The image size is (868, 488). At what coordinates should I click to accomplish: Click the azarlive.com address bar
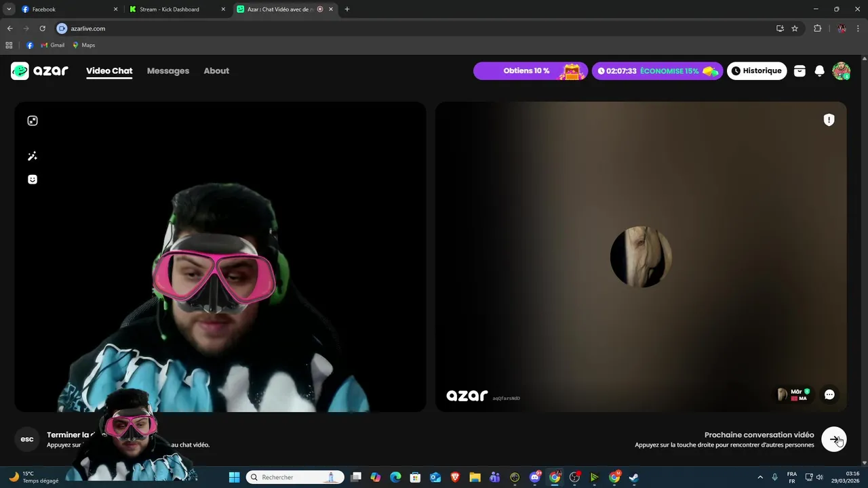[x=414, y=28]
